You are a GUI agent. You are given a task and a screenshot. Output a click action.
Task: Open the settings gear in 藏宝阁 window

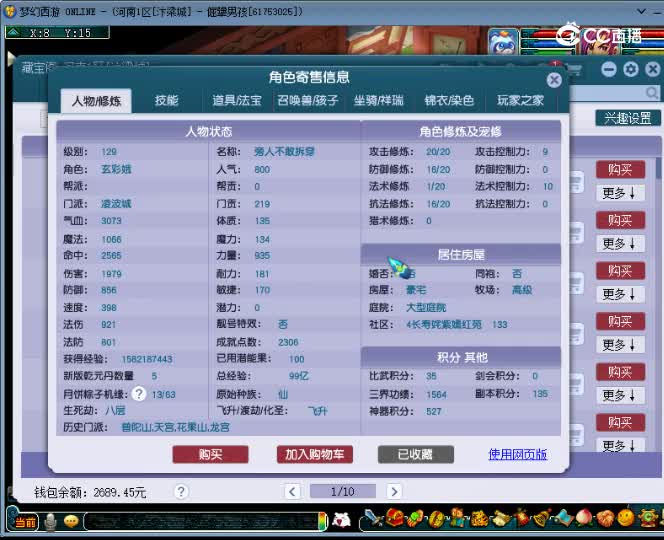pos(631,69)
